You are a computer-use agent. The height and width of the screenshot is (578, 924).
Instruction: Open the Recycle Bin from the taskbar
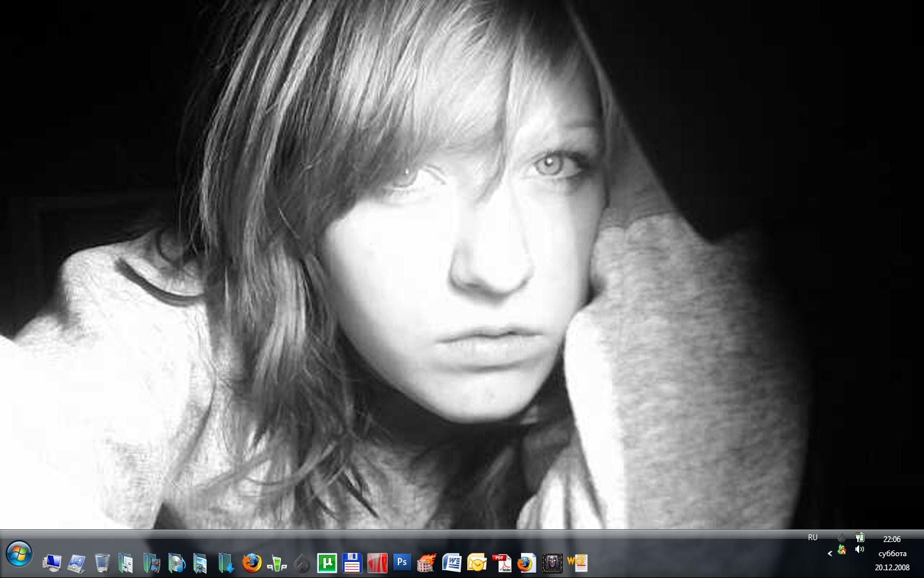tap(102, 563)
